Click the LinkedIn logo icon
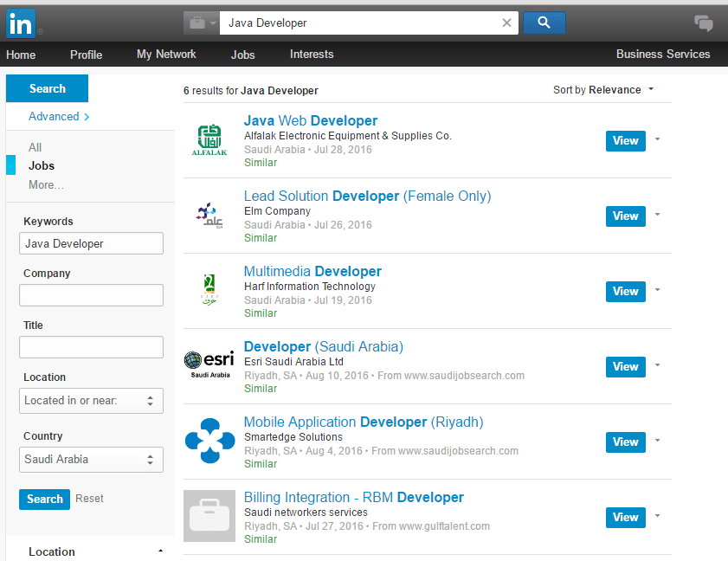The height and width of the screenshot is (561, 728). pyautogui.click(x=21, y=23)
